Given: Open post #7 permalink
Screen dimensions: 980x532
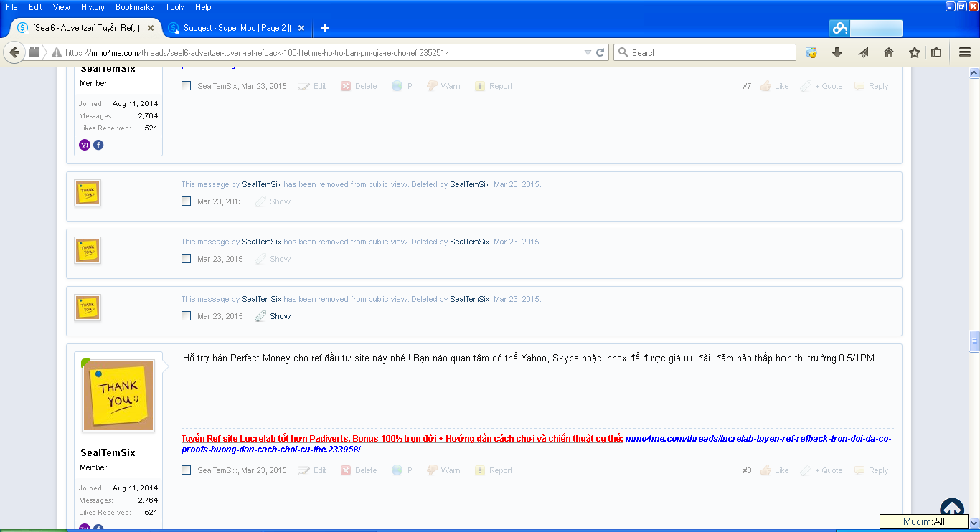Looking at the screenshot, I should click(x=747, y=86).
